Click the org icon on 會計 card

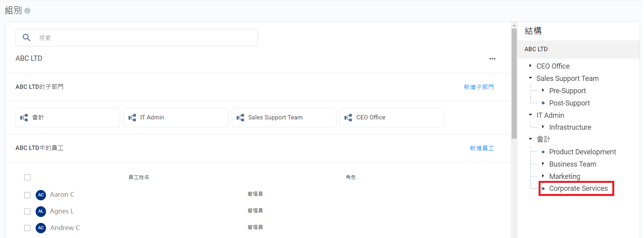tap(24, 117)
